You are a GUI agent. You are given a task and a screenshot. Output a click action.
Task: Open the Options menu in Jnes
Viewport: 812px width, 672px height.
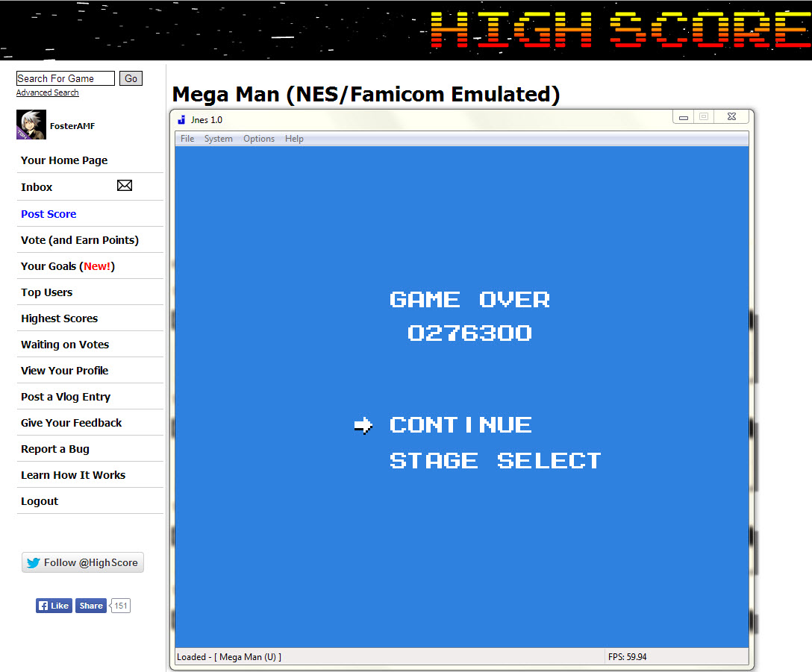259,139
